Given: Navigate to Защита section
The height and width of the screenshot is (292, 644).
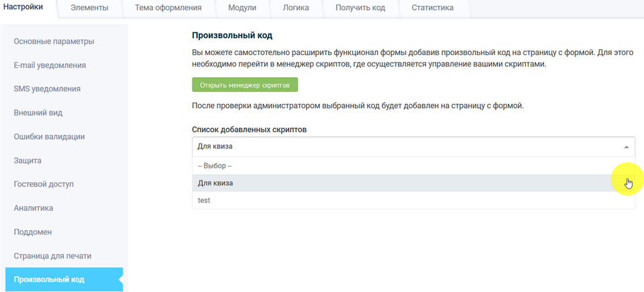Looking at the screenshot, I should click(x=28, y=160).
